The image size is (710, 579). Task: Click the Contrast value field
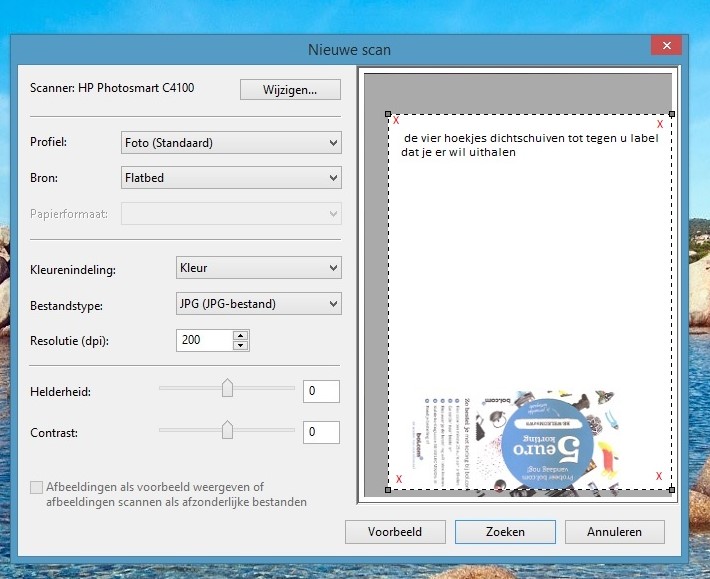pos(321,433)
